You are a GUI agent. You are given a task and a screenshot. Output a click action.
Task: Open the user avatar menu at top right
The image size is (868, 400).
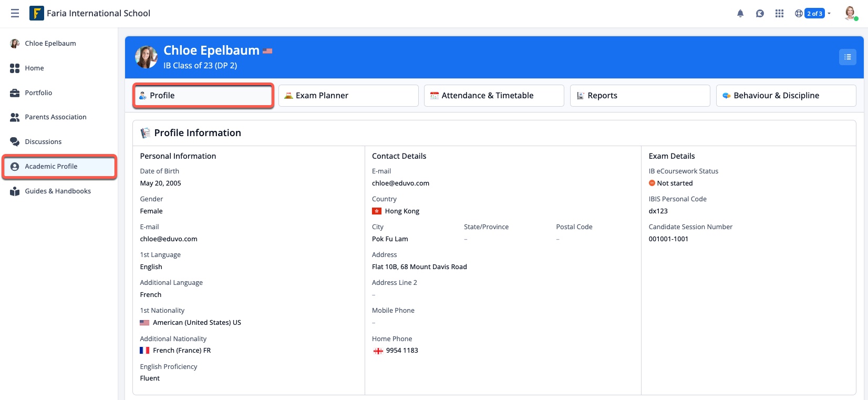(850, 13)
